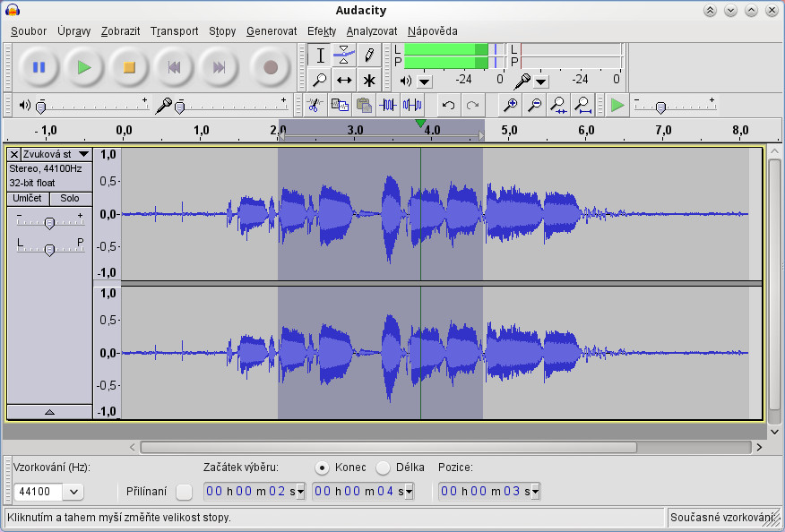Click the scroll right arrow
The width and height of the screenshot is (785, 532).
click(759, 447)
